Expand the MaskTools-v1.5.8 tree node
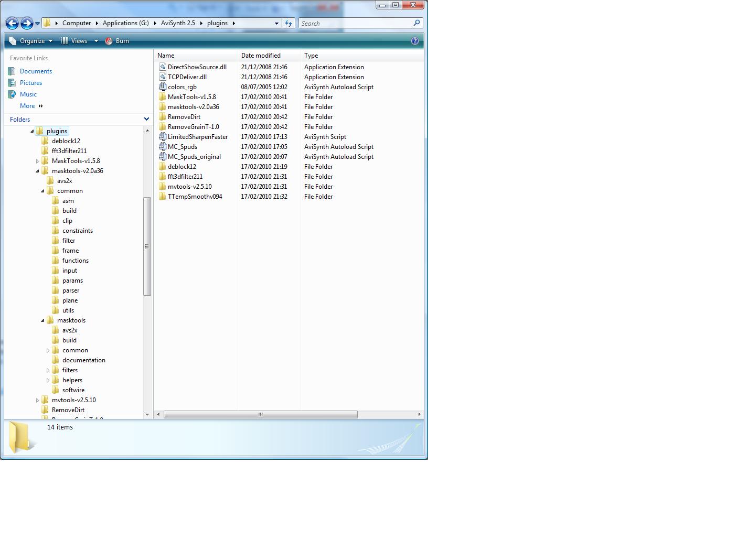 pos(37,161)
